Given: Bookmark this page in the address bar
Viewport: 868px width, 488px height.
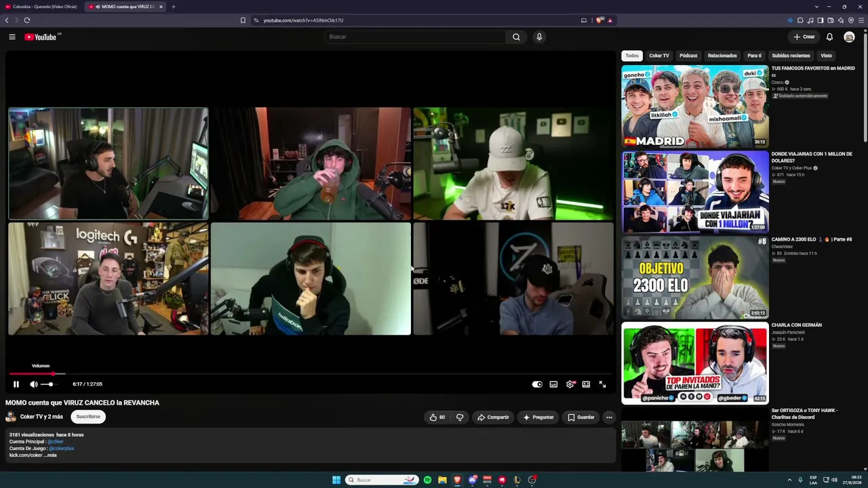Looking at the screenshot, I should 243,20.
